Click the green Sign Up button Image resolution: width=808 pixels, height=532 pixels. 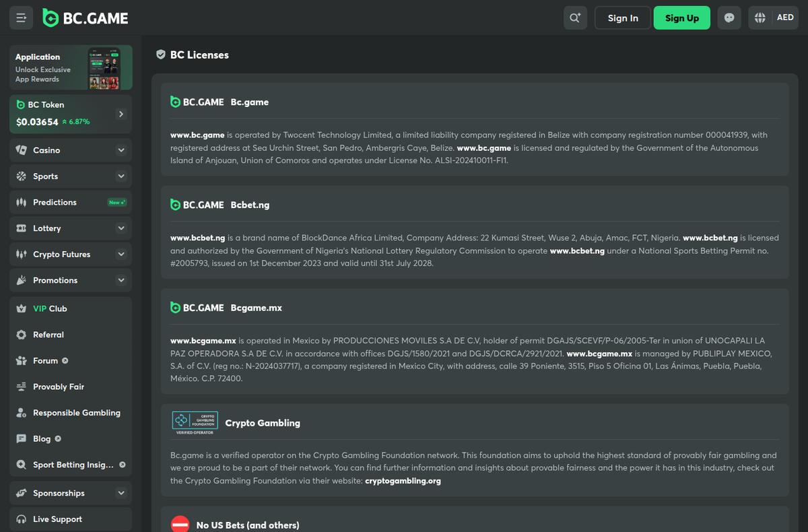point(682,18)
